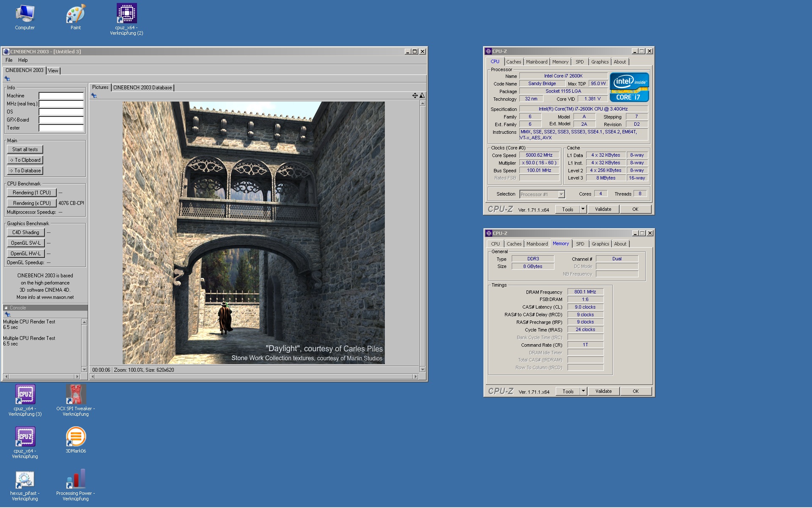Click the GFX-Board input field
The width and height of the screenshot is (812, 508).
coord(61,120)
